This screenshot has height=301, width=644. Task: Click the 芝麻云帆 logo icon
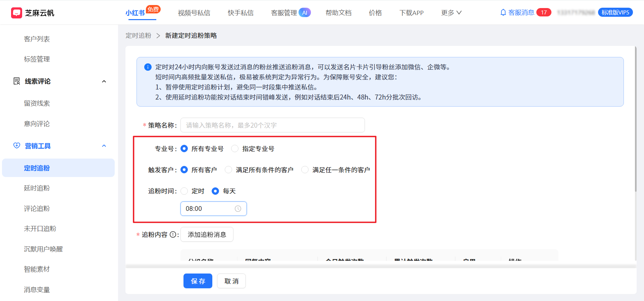(16, 13)
